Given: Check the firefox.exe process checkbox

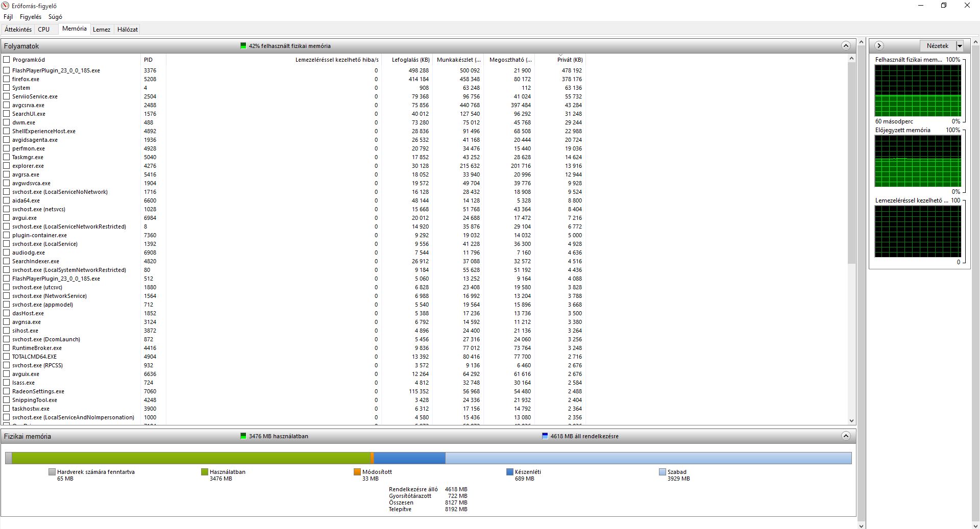Looking at the screenshot, I should pyautogui.click(x=7, y=79).
